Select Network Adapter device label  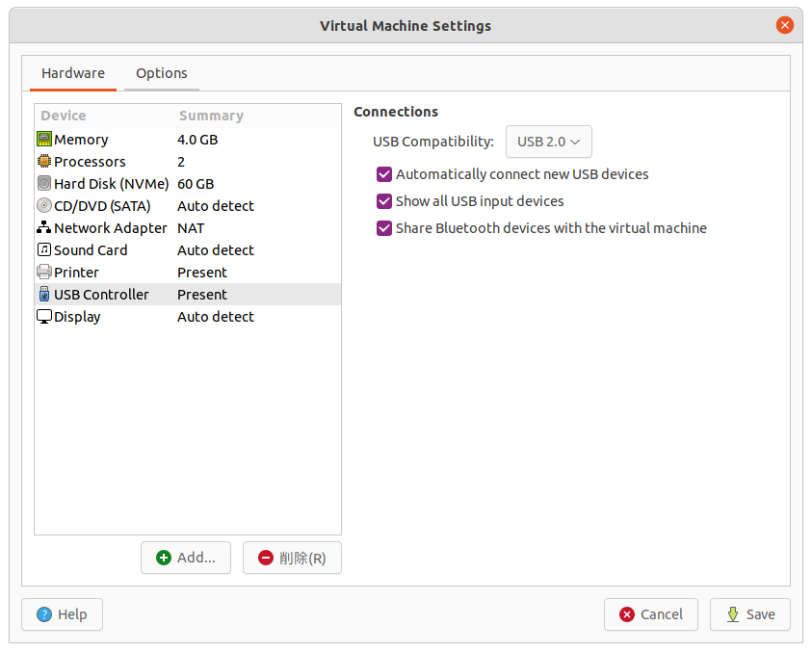click(111, 228)
